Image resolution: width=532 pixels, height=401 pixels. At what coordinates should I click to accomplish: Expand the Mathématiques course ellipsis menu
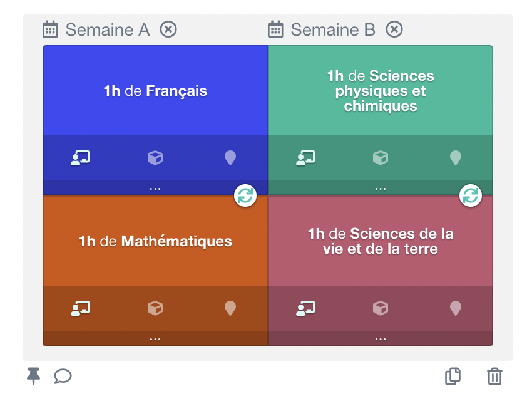(155, 338)
